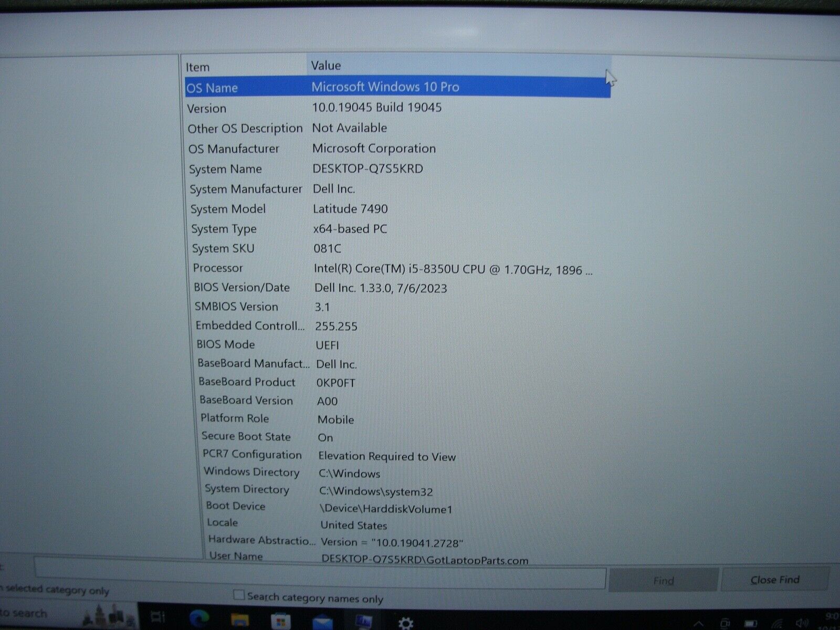Select the OS Name row
Screen dimensions: 840x630
pyautogui.click(x=397, y=87)
